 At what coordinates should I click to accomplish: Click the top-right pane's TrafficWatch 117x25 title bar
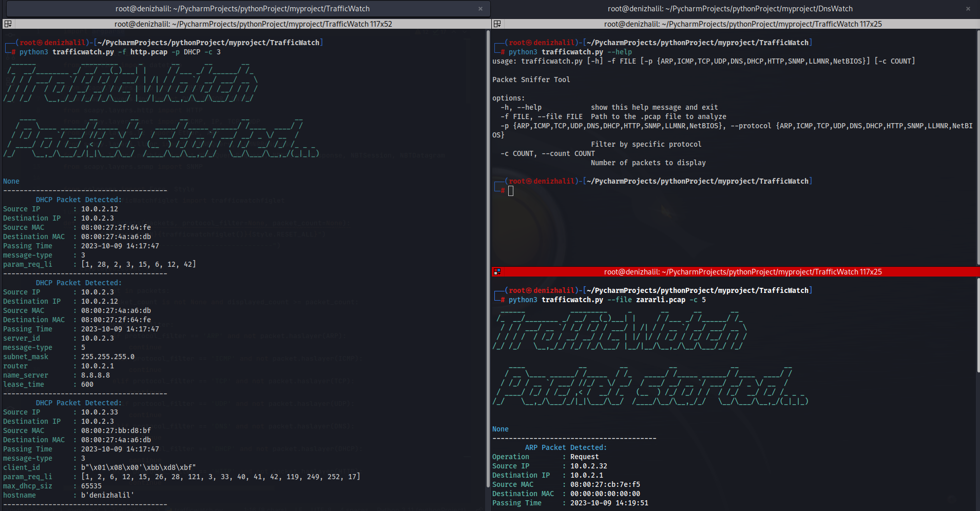(742, 24)
